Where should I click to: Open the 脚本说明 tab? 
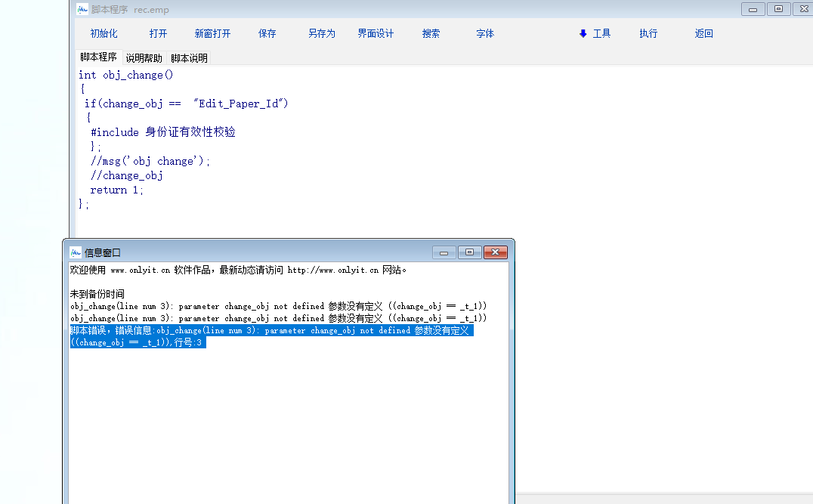tap(189, 58)
